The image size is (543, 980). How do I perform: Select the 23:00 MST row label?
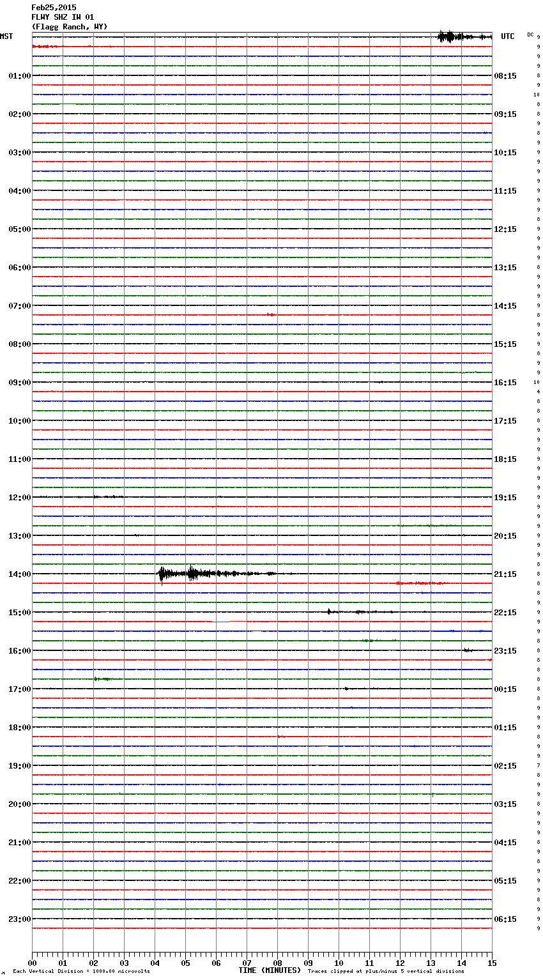(x=20, y=919)
